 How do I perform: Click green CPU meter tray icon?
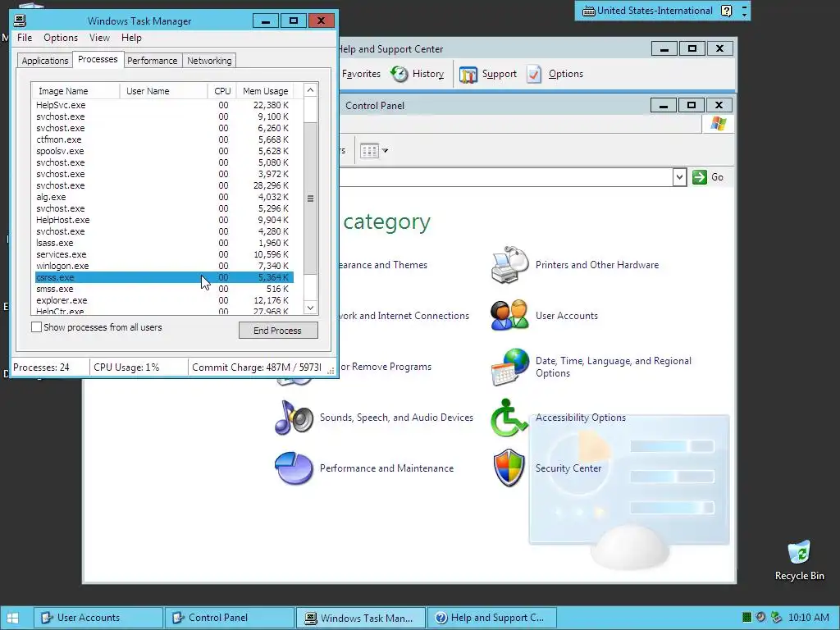tap(746, 617)
